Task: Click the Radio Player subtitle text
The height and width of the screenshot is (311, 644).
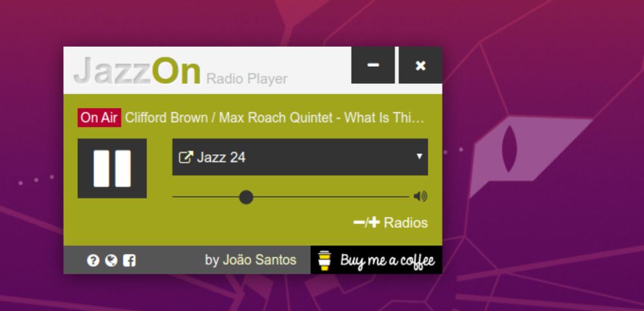Action: pyautogui.click(x=247, y=79)
